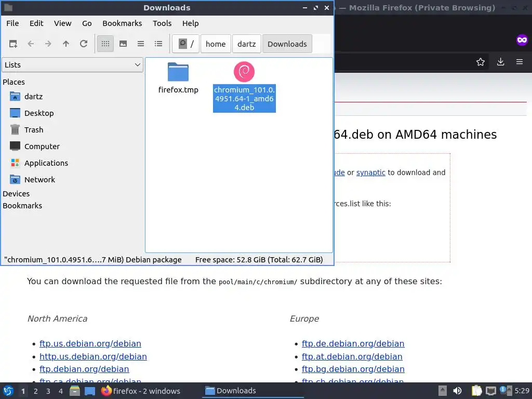This screenshot has height=399, width=532.
Task: Switch to workspace 4
Action: (x=60, y=391)
